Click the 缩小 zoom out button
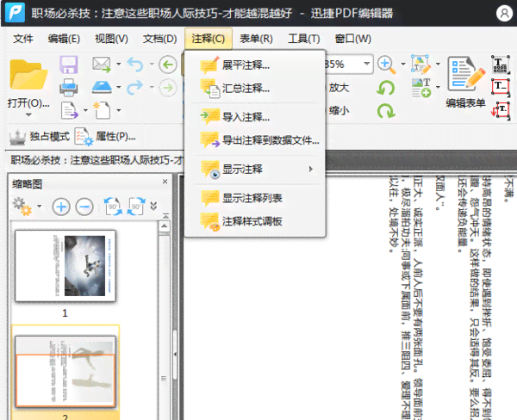 [x=339, y=111]
